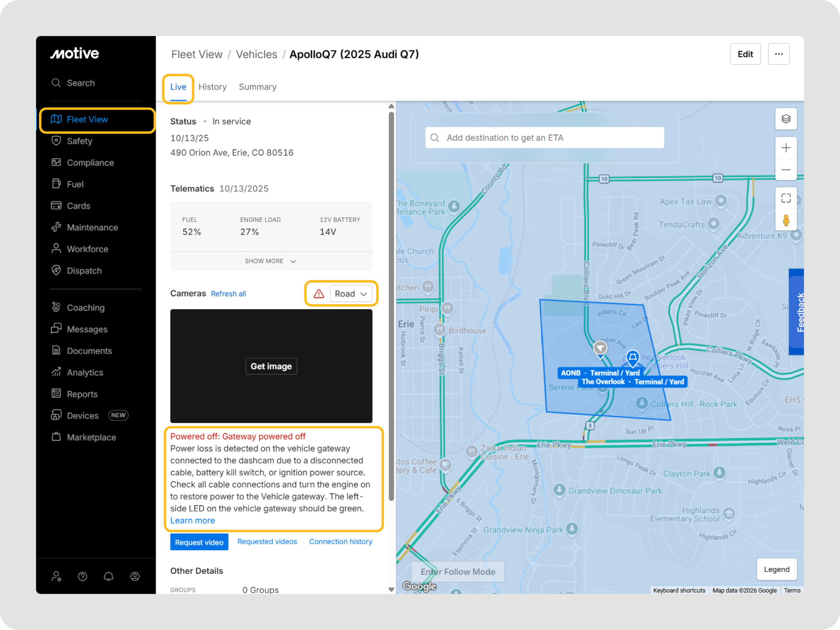Open the Connection history link
840x630 pixels.
pos(340,541)
